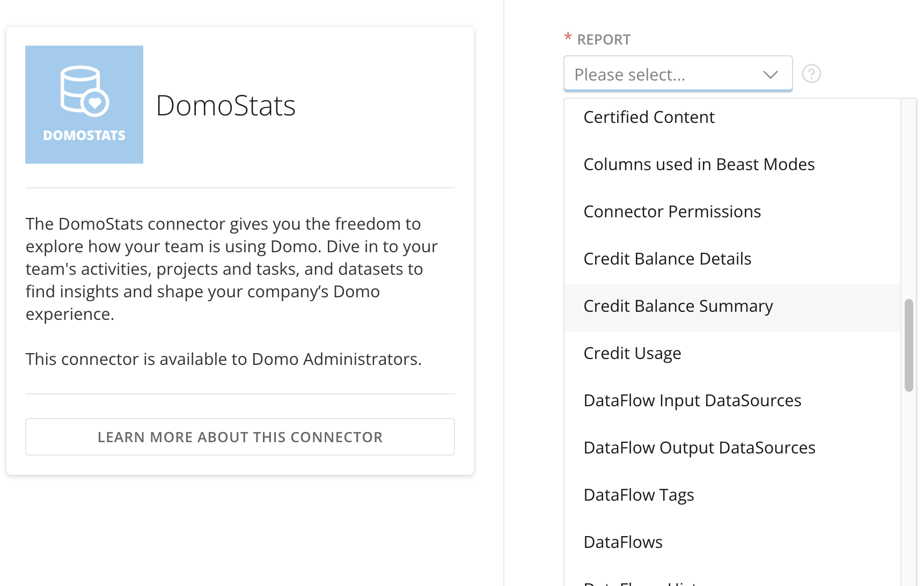Pick DataFlows from the report list
Viewport: 924px width, 586px height.
(x=622, y=542)
